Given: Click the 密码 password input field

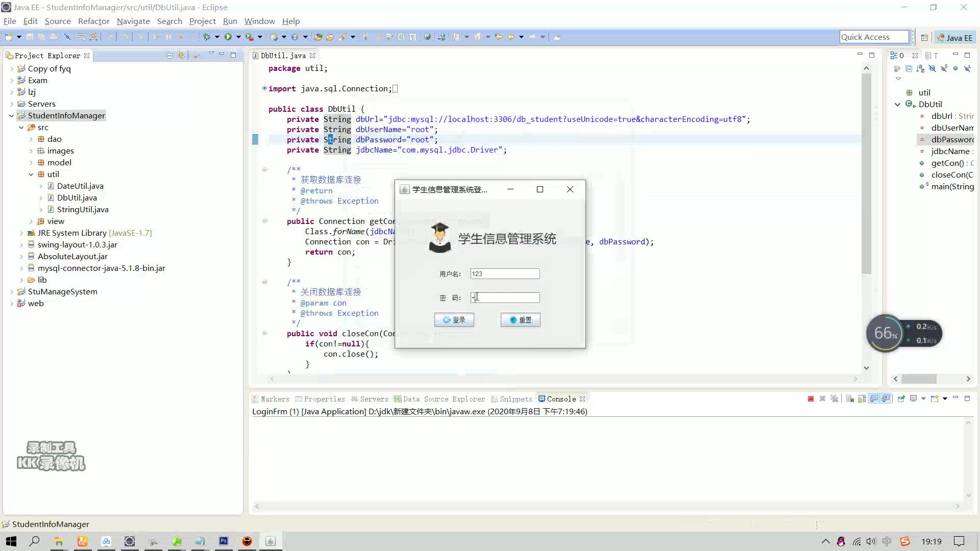Looking at the screenshot, I should (504, 297).
